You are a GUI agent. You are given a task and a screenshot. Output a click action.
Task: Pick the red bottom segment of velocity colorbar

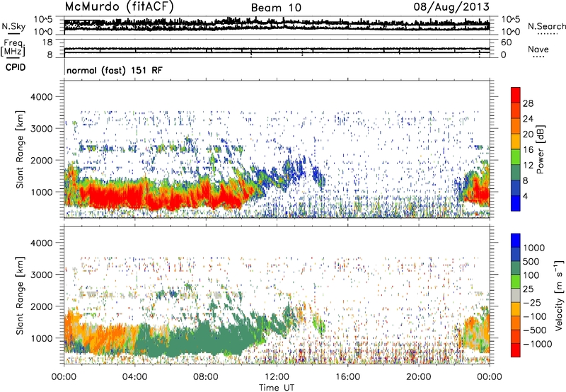click(516, 350)
